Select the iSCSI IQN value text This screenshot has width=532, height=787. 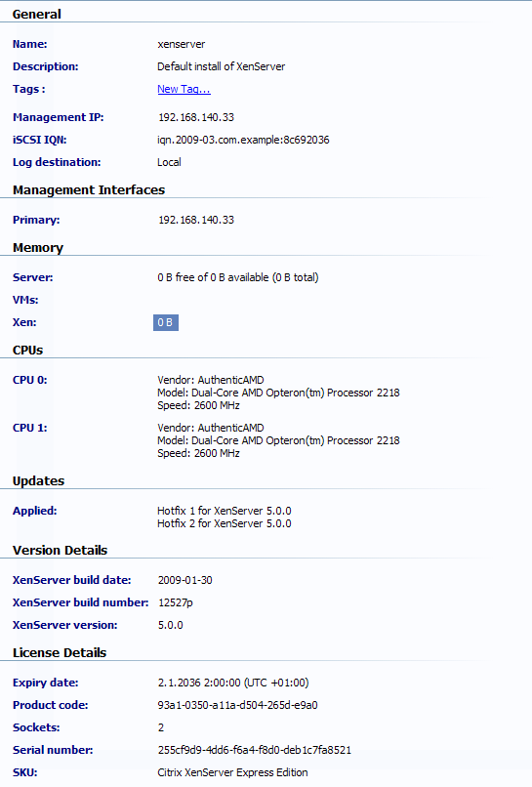[x=243, y=140]
